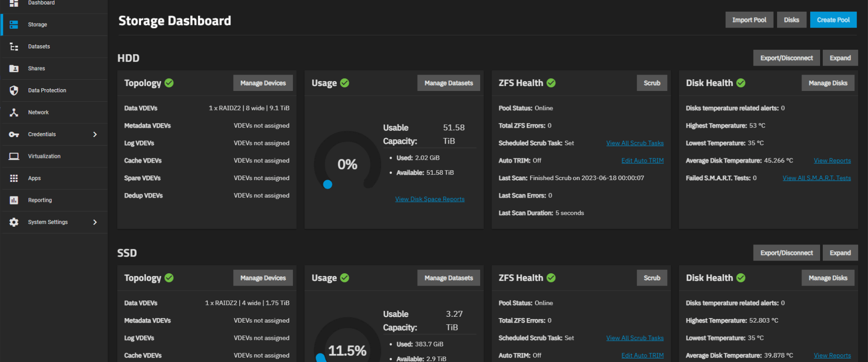
Task: Expand the Credentials submenu chevron
Action: coord(95,134)
